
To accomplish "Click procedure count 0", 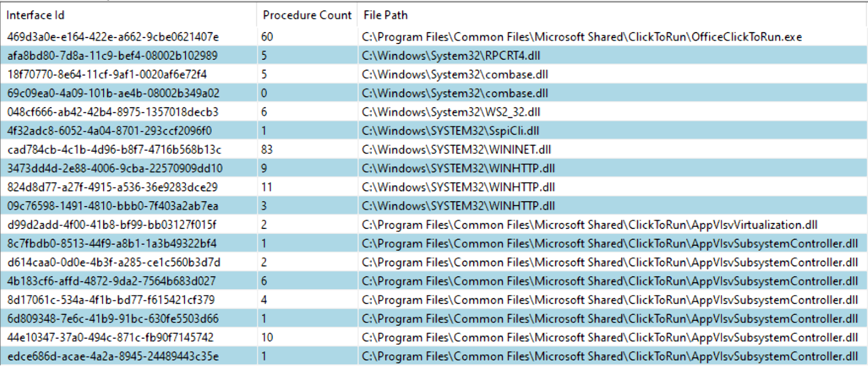I will pos(264,93).
